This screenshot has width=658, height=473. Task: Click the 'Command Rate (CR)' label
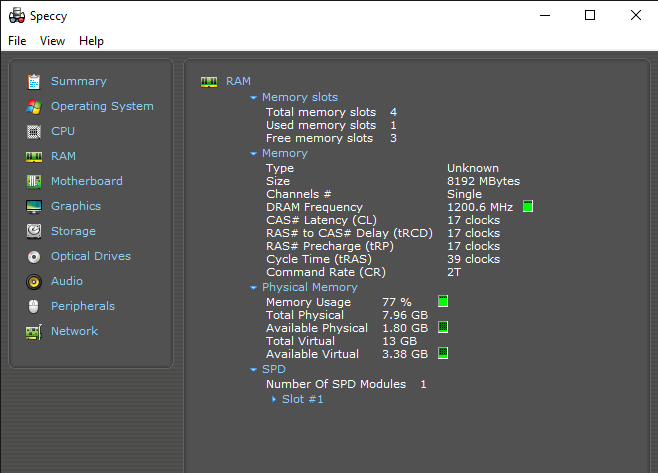pyautogui.click(x=326, y=272)
